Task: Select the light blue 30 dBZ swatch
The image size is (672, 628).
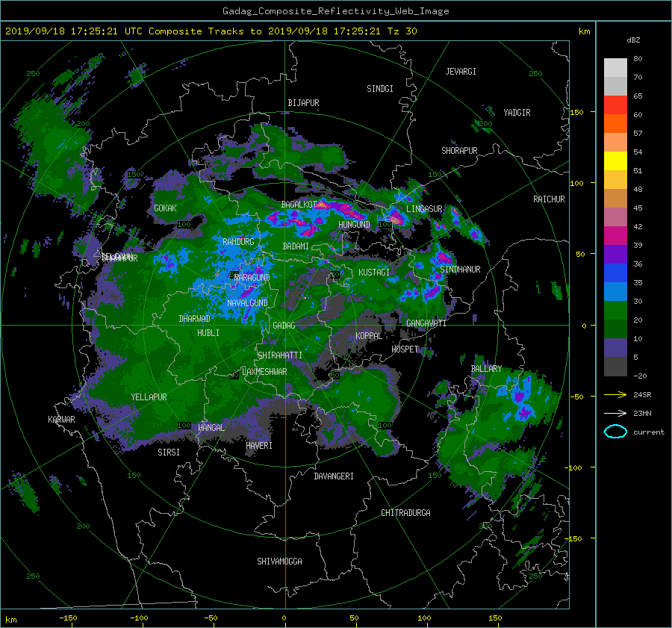Action: pyautogui.click(x=615, y=292)
